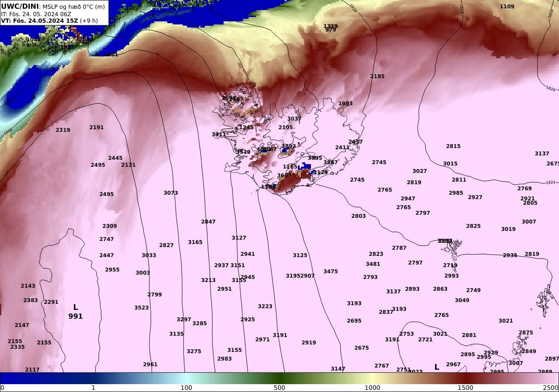This screenshot has height=392, width=559.
Task: Select the value '3411' on the west coast
Action: (219, 134)
